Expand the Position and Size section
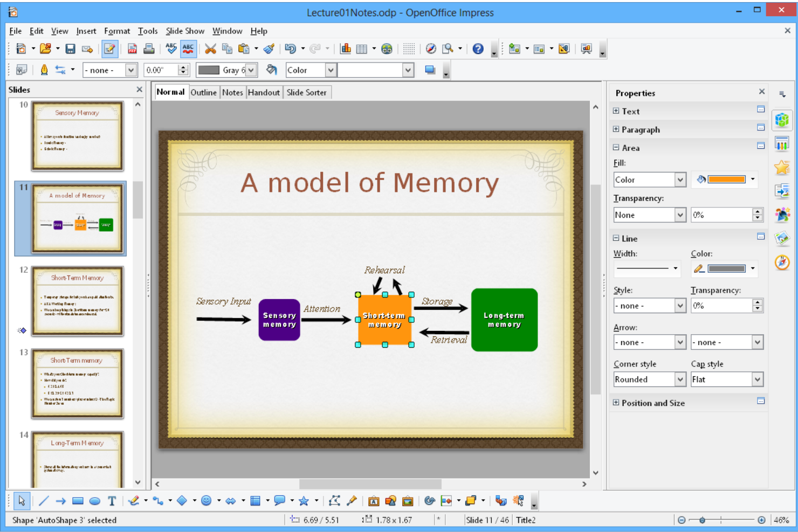This screenshot has width=798, height=532. tap(616, 403)
